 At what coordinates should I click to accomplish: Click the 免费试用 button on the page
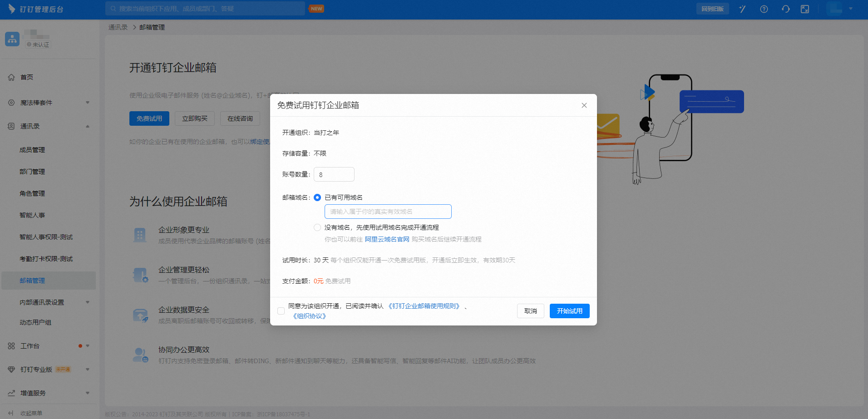[x=149, y=118]
